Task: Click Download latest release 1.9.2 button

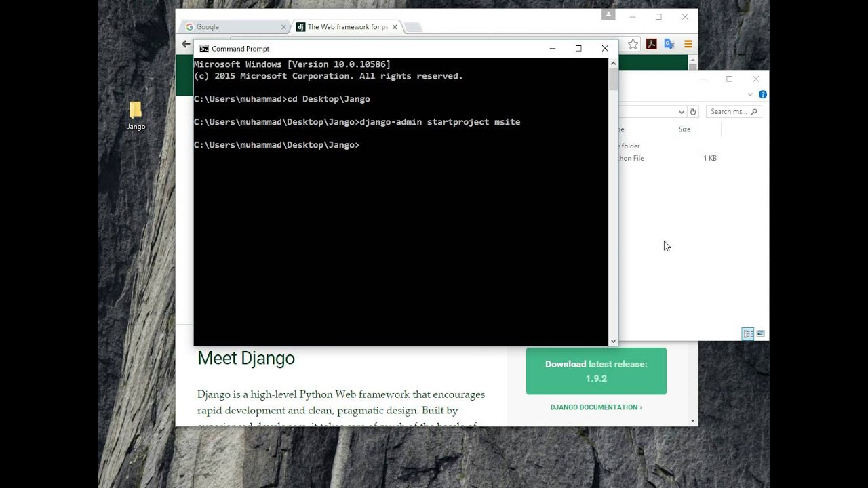Action: [x=596, y=371]
